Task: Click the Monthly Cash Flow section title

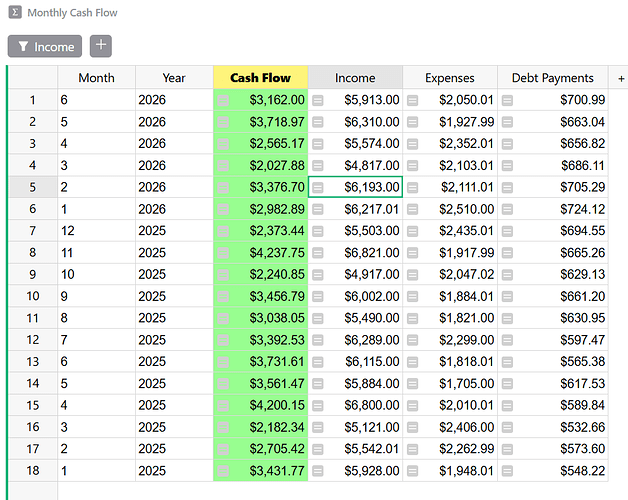Action: click(72, 12)
